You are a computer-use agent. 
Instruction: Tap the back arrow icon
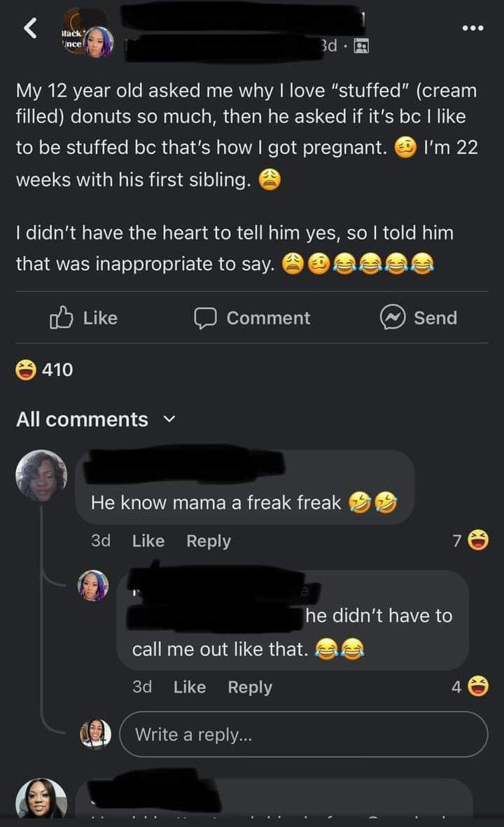tap(29, 28)
